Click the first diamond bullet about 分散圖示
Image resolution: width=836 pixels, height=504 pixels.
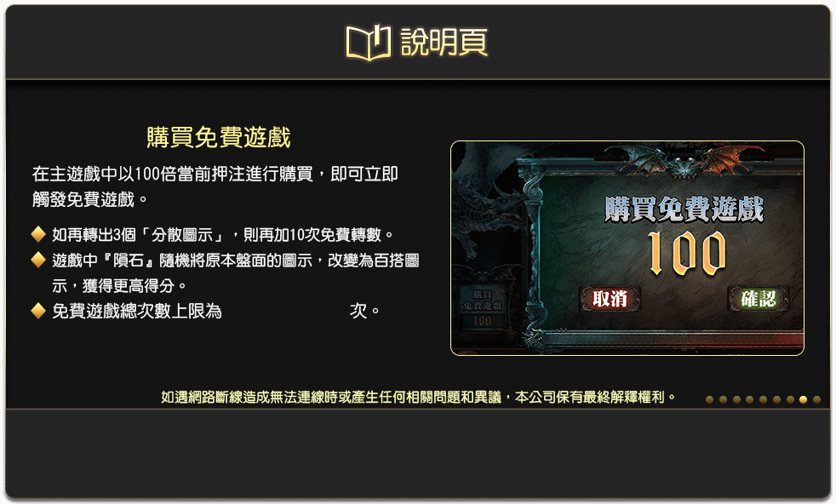pyautogui.click(x=38, y=233)
